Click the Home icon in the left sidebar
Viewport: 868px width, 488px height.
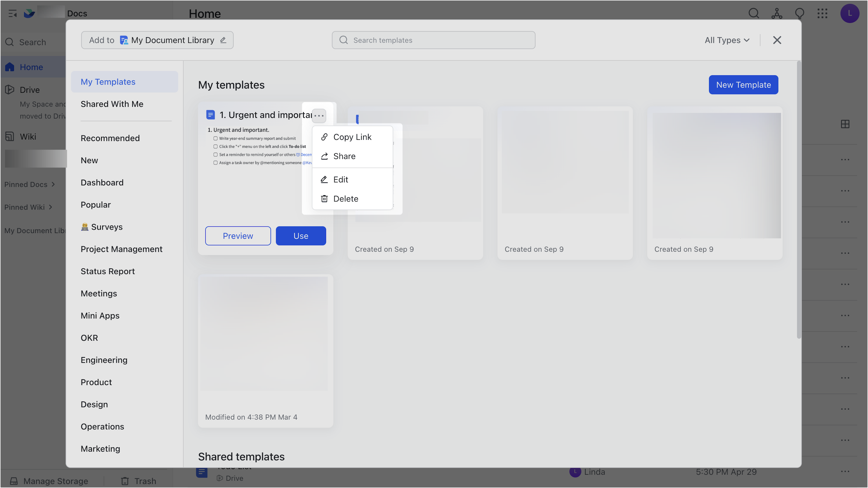click(x=10, y=67)
